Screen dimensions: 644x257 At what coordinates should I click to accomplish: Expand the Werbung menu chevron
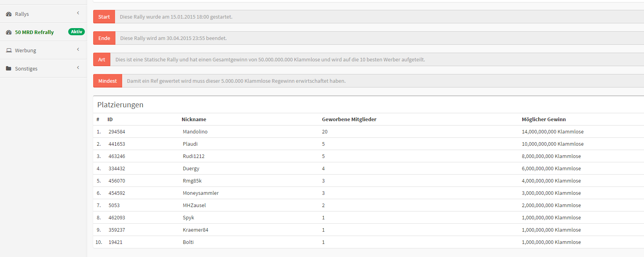point(78,49)
